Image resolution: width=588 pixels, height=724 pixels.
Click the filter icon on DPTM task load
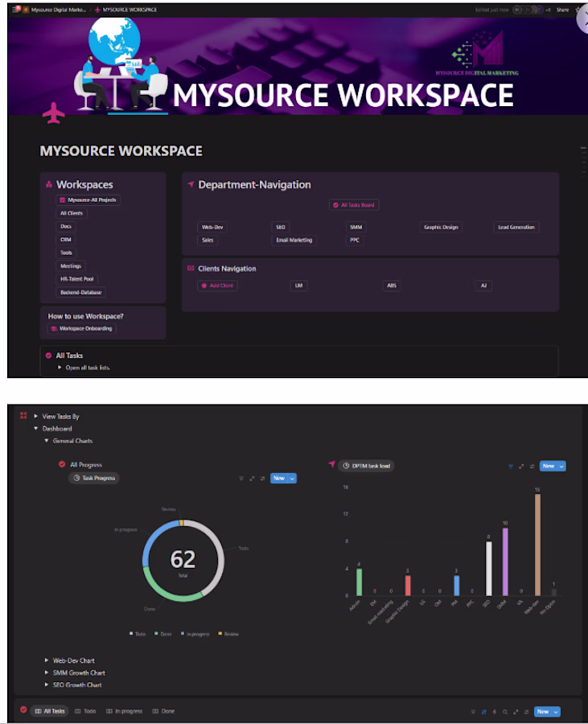(x=511, y=467)
